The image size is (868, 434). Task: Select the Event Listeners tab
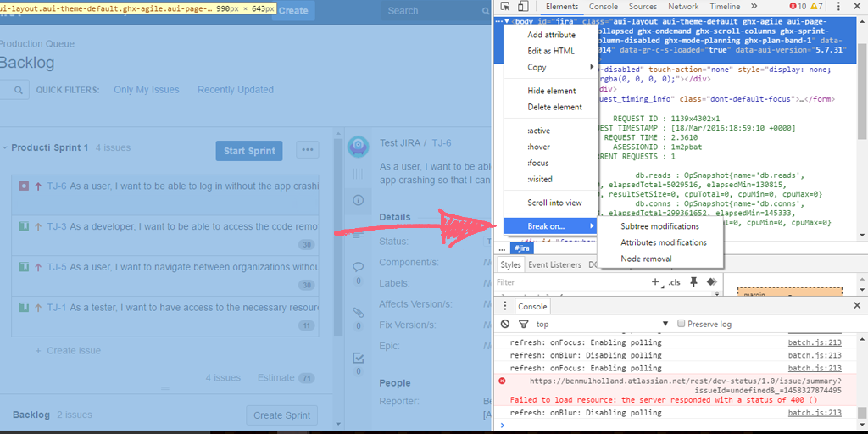pos(554,265)
